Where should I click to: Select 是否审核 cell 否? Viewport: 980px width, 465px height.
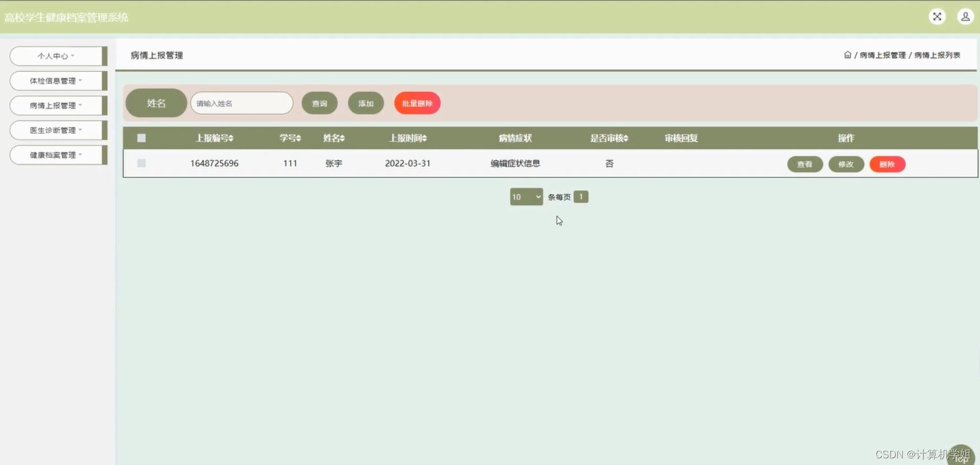[x=609, y=163]
